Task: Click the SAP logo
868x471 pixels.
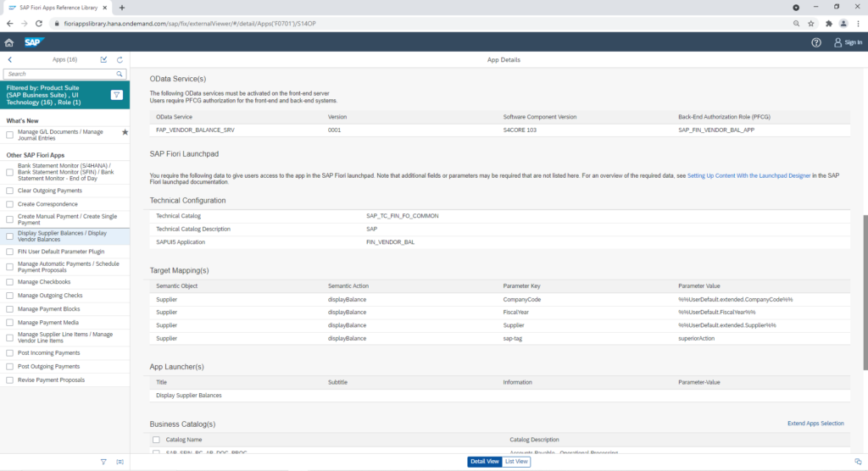Action: click(34, 42)
